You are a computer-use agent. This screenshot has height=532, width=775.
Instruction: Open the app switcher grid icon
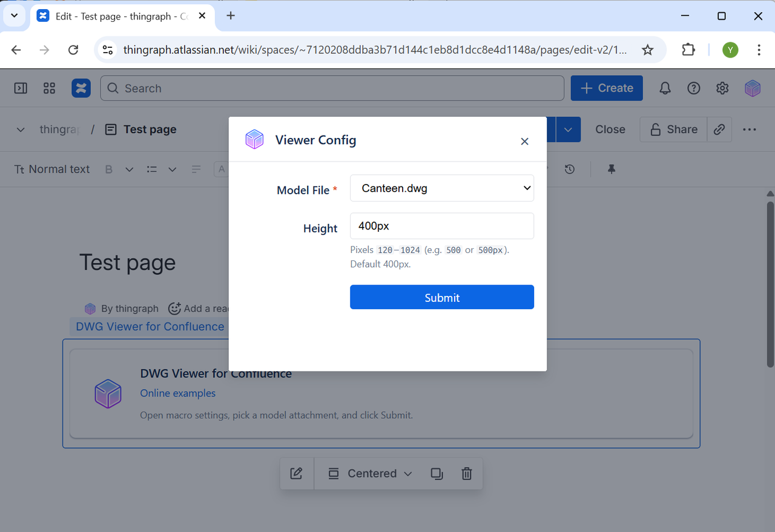coord(50,88)
